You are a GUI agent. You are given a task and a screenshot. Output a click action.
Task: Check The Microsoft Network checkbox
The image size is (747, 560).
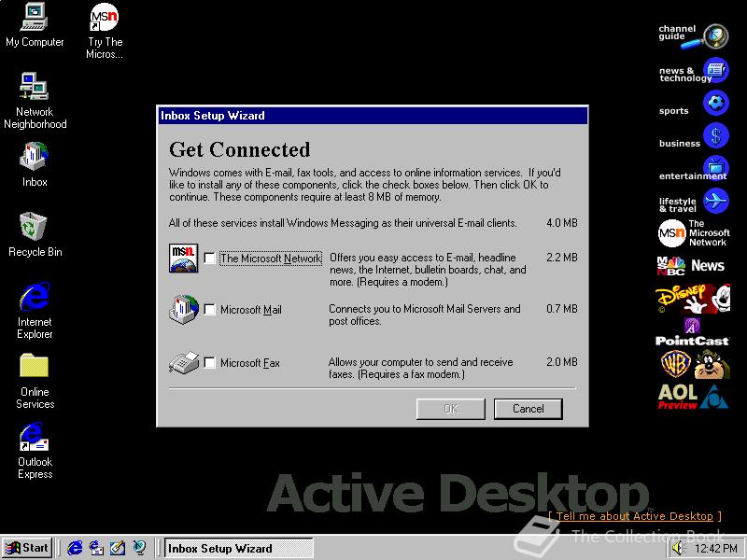[x=209, y=258]
